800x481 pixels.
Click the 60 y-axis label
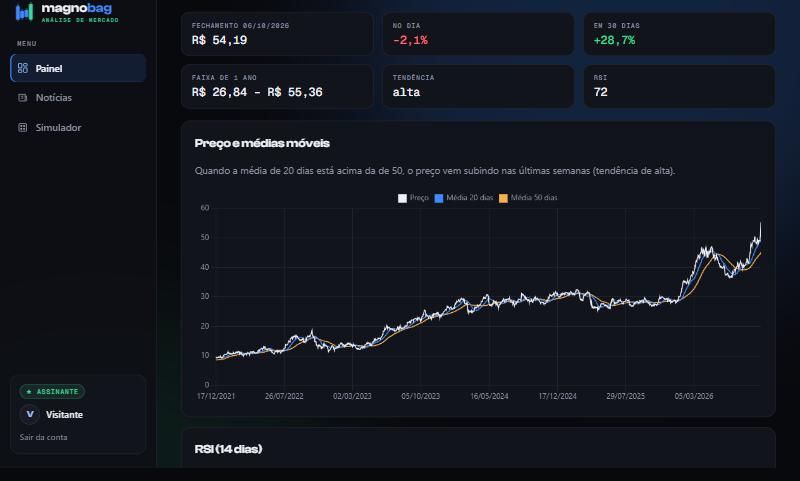coord(205,208)
